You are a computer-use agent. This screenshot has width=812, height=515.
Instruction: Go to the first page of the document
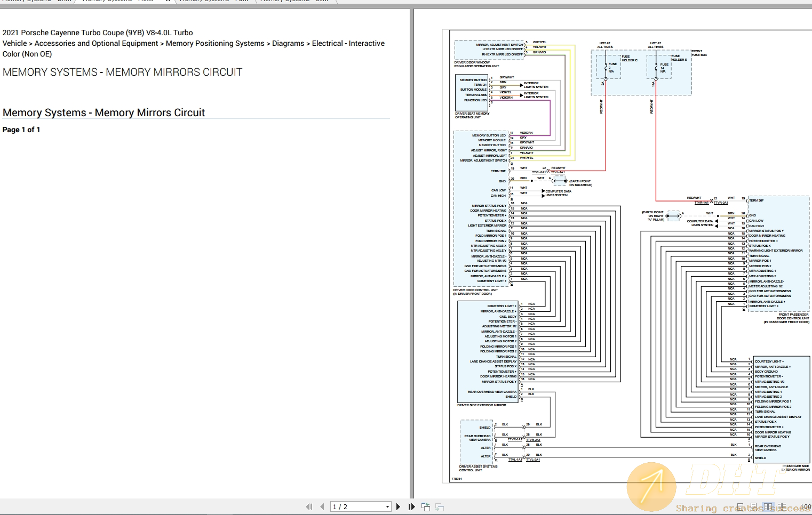309,506
